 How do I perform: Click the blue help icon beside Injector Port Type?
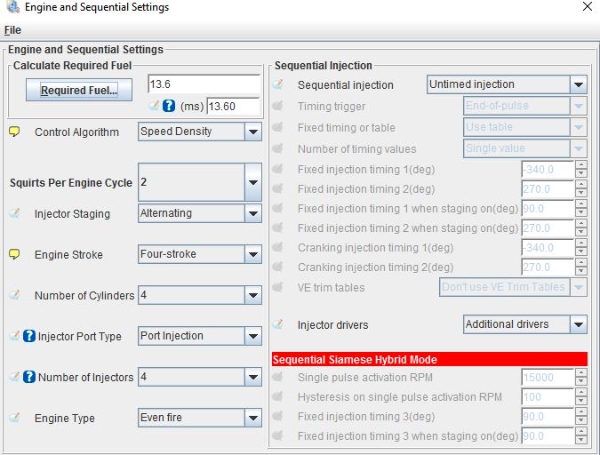coord(29,336)
